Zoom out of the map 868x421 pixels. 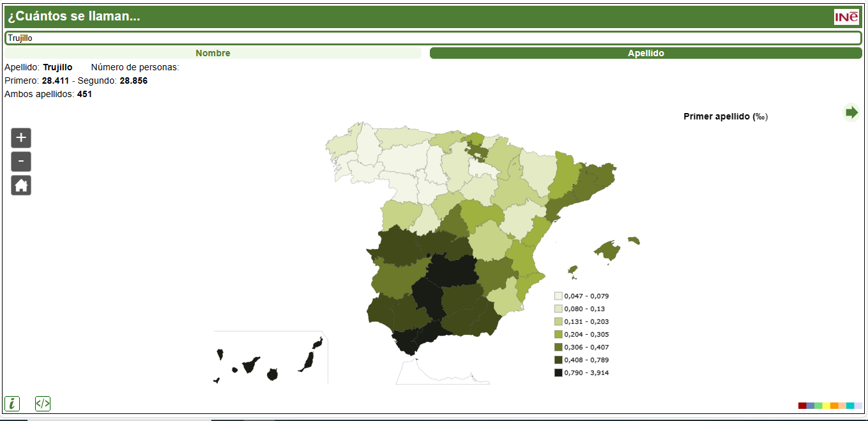tap(21, 162)
